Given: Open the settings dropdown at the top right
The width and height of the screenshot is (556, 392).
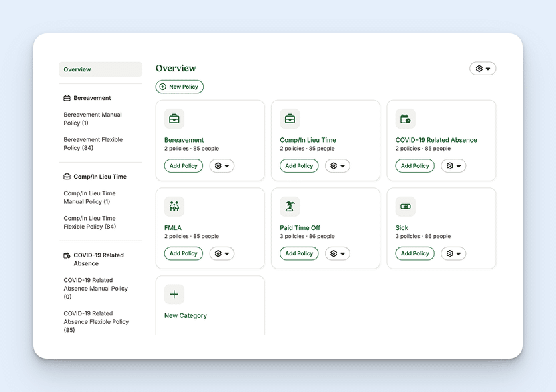Looking at the screenshot, I should [483, 68].
